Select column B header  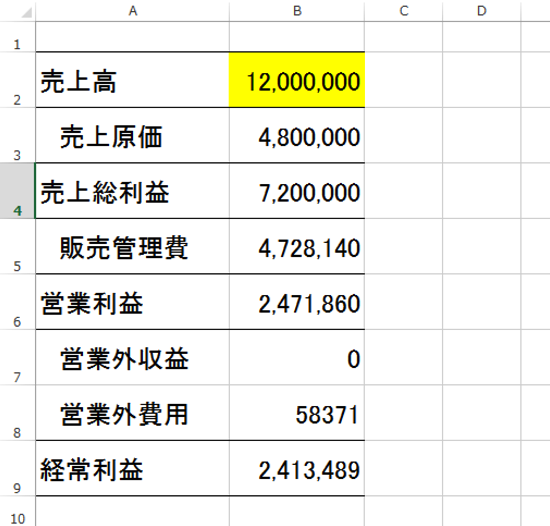pos(297,11)
